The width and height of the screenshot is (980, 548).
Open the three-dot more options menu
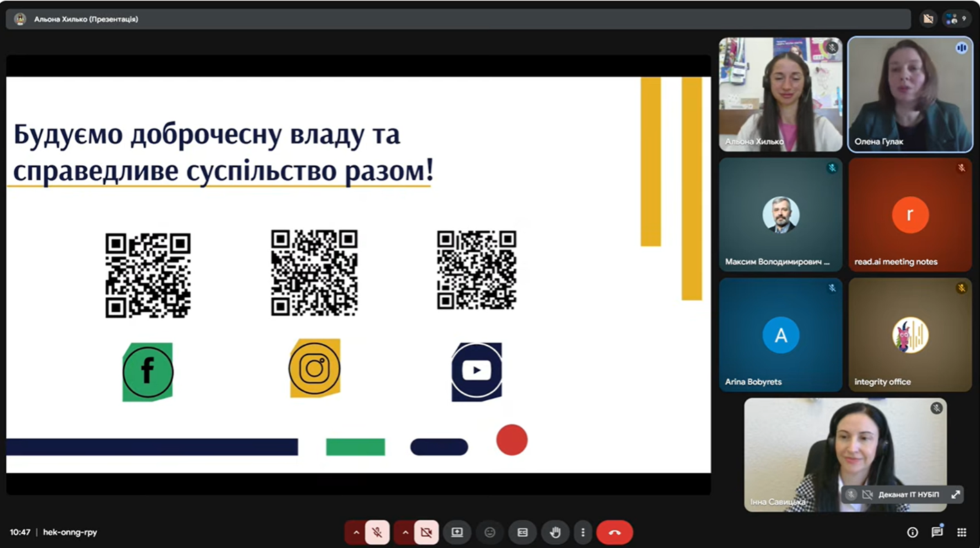tap(583, 533)
